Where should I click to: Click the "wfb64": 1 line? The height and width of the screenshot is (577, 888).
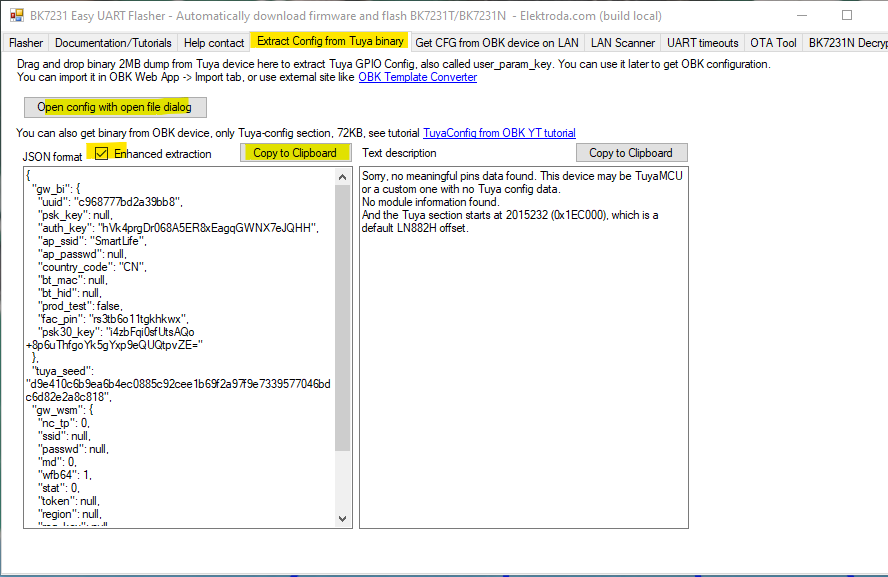pos(64,476)
